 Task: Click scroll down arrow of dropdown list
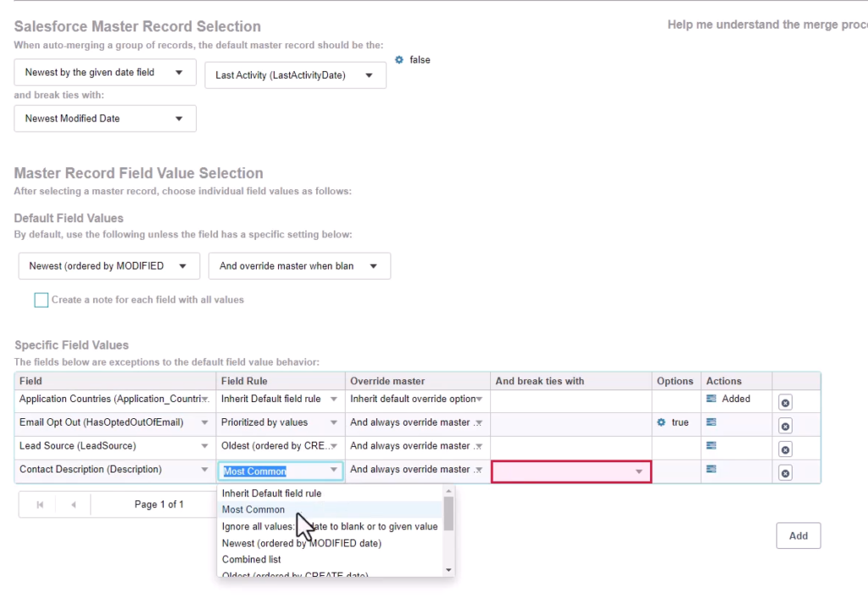point(449,570)
